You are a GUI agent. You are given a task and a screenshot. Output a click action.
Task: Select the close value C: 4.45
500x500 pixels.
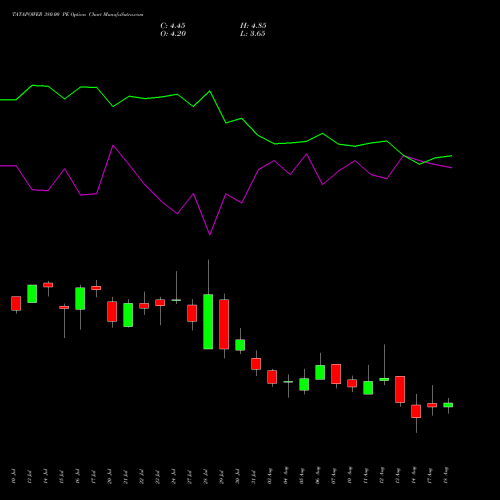pyautogui.click(x=173, y=26)
